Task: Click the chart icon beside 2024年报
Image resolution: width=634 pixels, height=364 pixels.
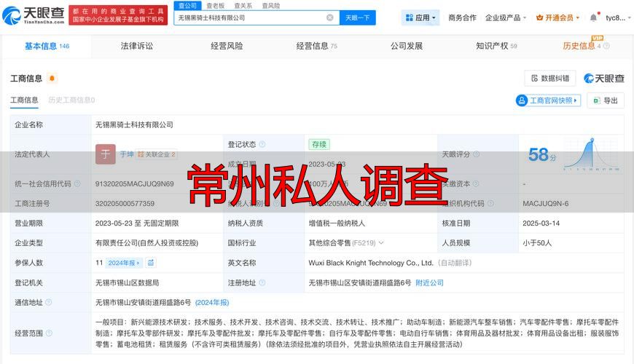Action: point(151,263)
